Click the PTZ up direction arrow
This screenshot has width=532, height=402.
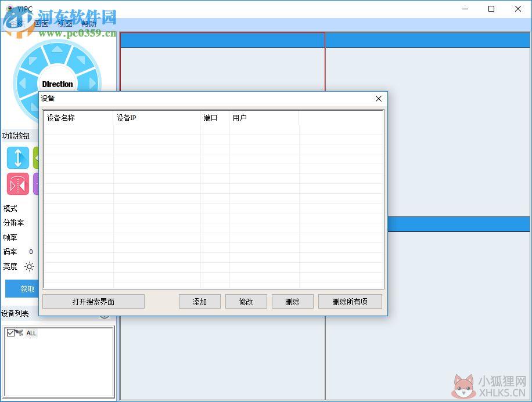57,49
